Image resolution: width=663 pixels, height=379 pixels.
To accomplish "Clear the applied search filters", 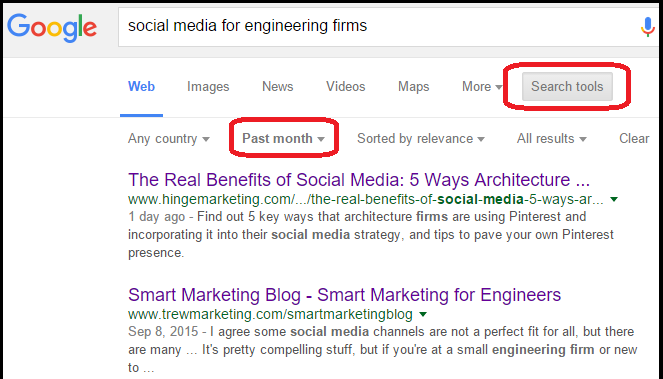I will [x=634, y=139].
